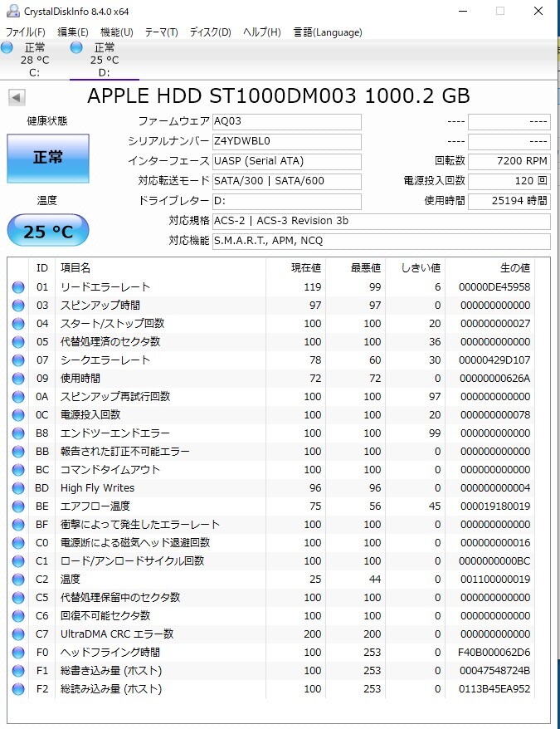Click raw value 00000429D107
Image resolution: width=560 pixels, height=729 pixels.
click(x=494, y=360)
